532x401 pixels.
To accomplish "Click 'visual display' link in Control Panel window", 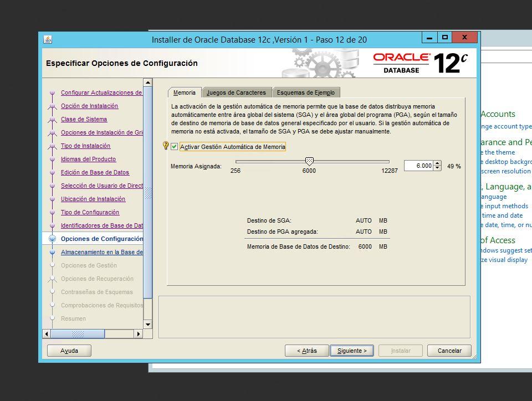I will click(504, 260).
